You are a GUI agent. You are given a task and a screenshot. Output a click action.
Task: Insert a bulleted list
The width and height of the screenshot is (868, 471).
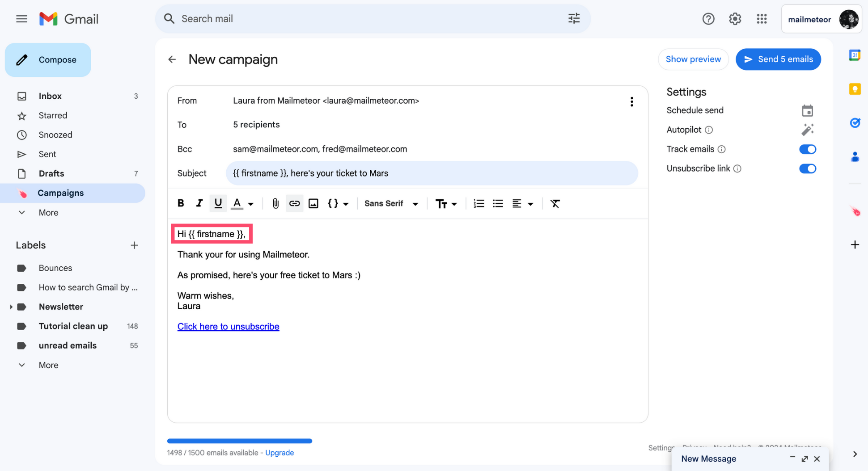498,203
